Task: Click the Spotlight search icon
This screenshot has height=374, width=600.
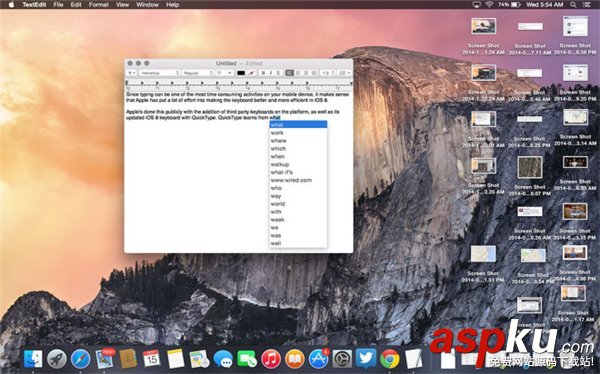Action: [573, 5]
